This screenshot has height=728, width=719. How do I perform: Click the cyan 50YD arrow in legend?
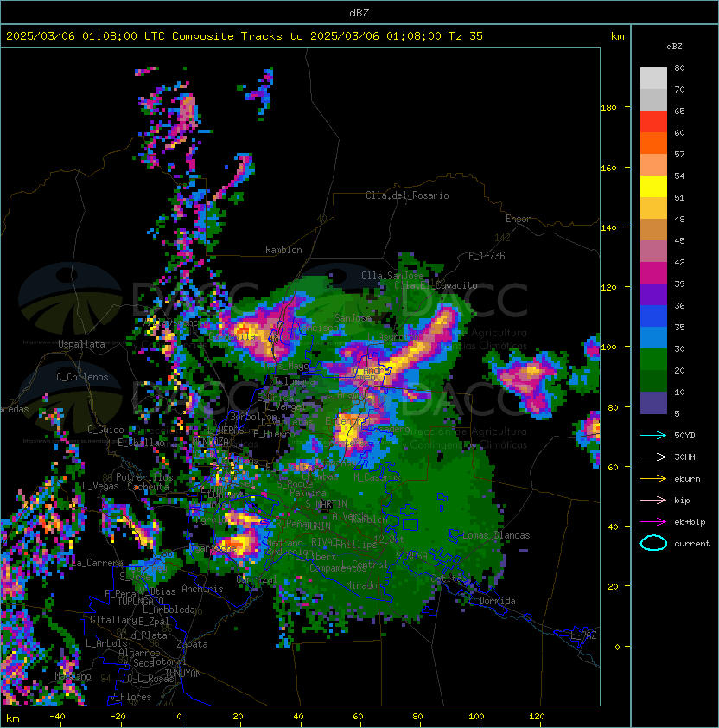point(653,435)
